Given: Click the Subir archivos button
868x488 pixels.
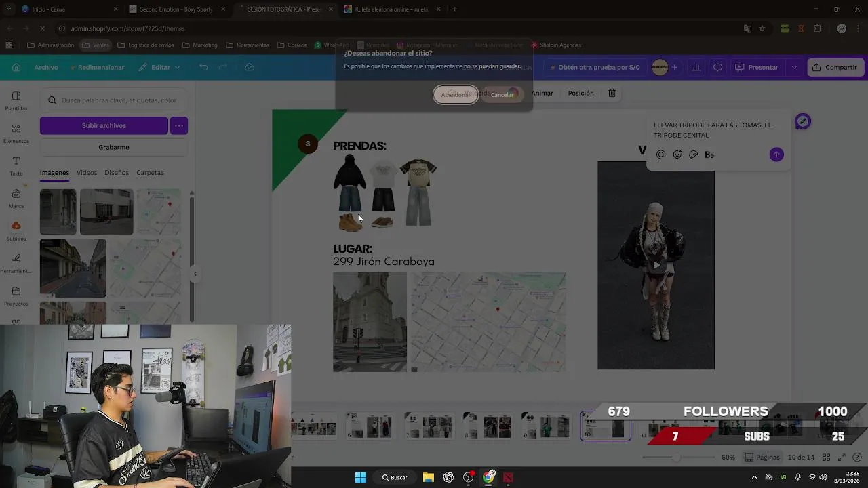Looking at the screenshot, I should click(104, 125).
